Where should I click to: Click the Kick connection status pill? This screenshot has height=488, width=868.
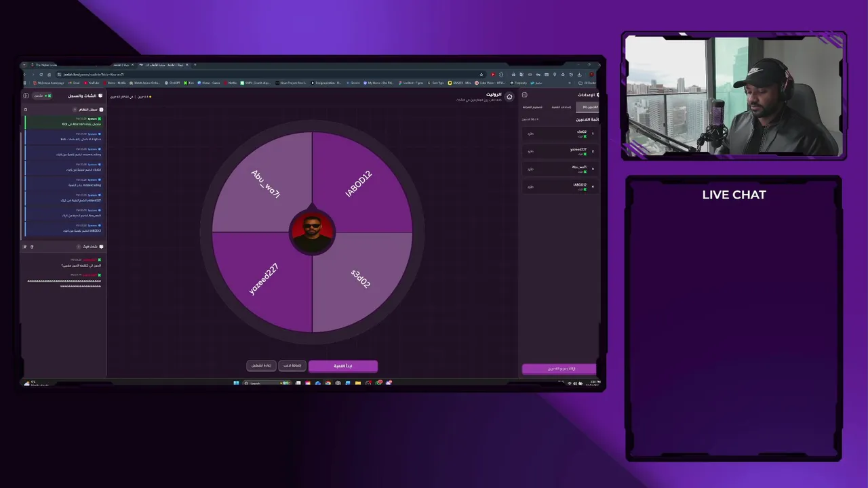43,96
